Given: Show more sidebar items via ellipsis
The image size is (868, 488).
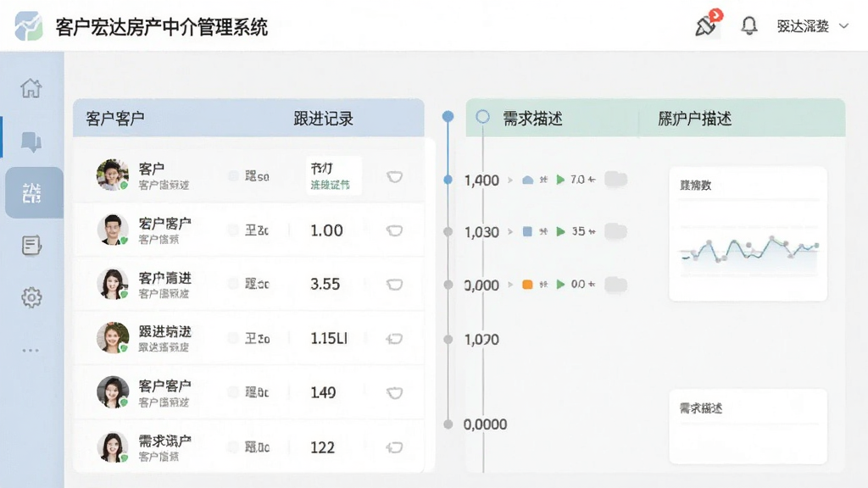Looking at the screenshot, I should point(31,350).
